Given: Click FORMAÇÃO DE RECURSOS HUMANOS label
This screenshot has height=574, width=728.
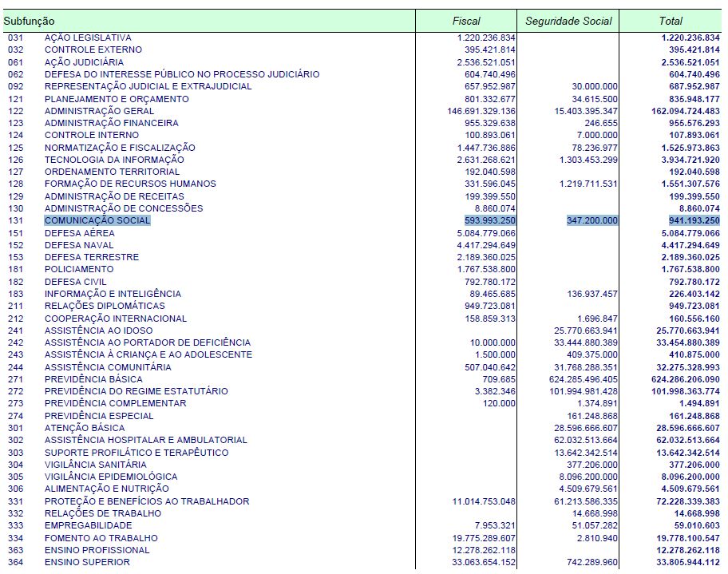Looking at the screenshot, I should (x=130, y=184).
